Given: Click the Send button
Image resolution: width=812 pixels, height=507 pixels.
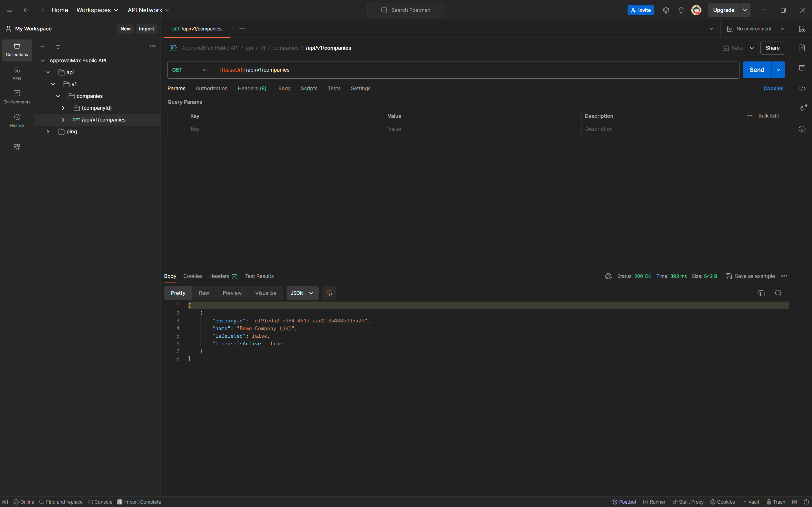Looking at the screenshot, I should [757, 70].
